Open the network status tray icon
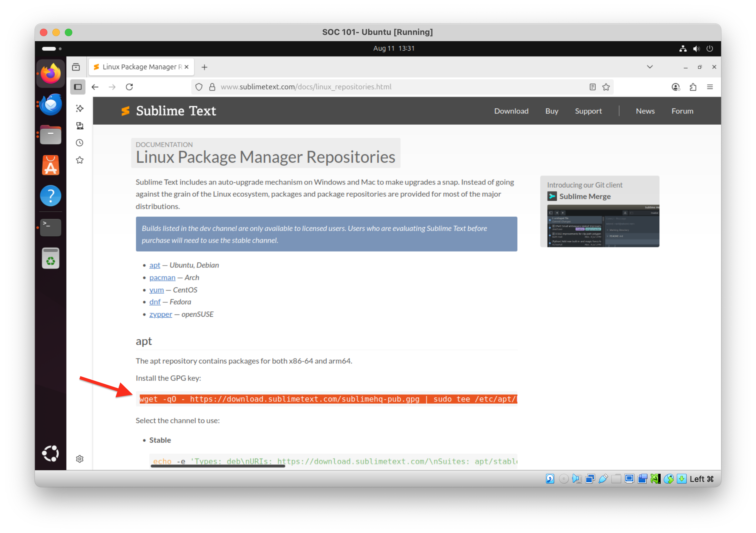This screenshot has width=756, height=533. tap(683, 49)
